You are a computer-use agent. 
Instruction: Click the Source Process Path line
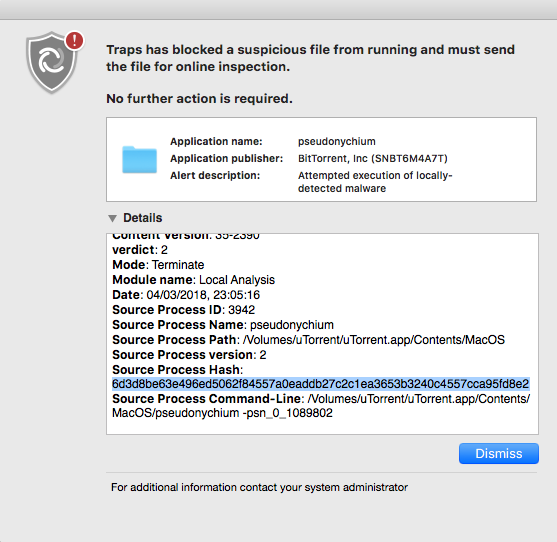[x=308, y=340]
